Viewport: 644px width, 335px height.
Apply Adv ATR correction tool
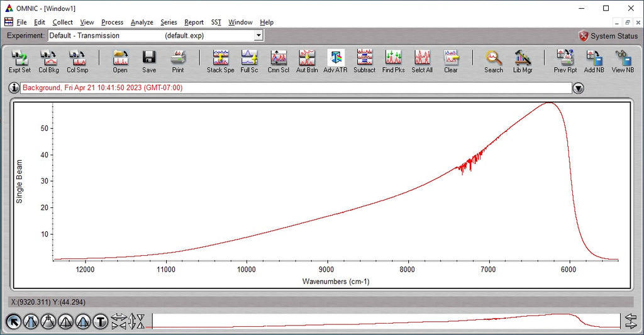(335, 61)
